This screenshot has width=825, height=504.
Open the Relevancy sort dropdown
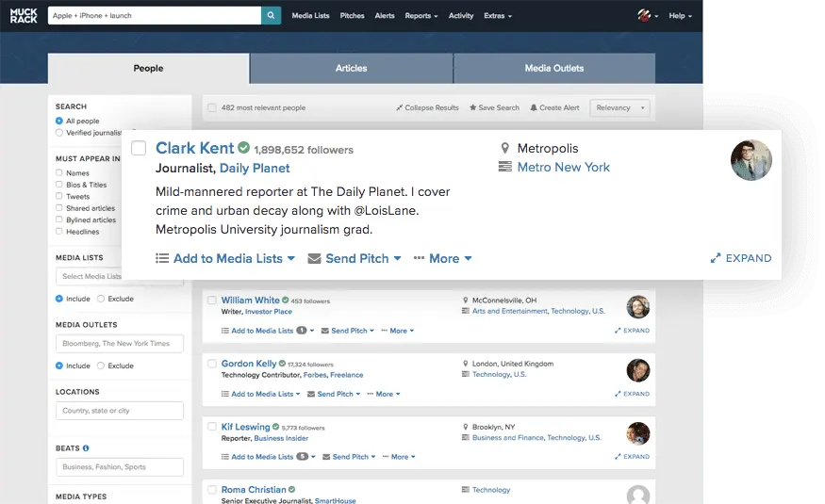click(619, 108)
